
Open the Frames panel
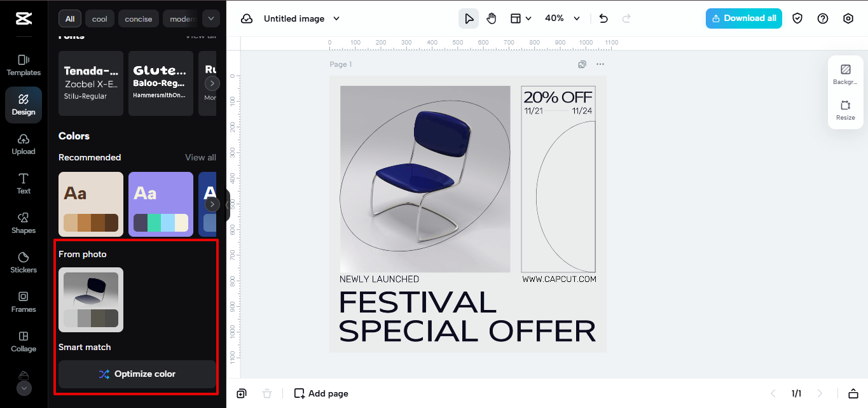coord(23,302)
